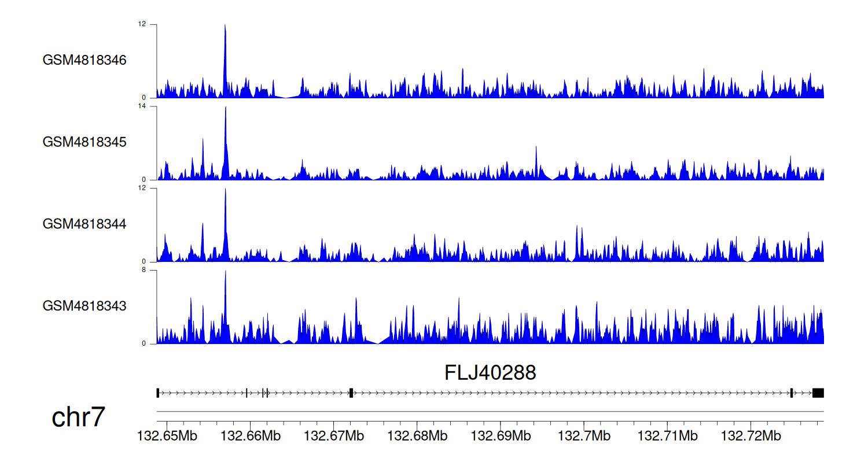Click the first exon at FLJ40288 gene start
868x451 pixels.
[x=158, y=393]
